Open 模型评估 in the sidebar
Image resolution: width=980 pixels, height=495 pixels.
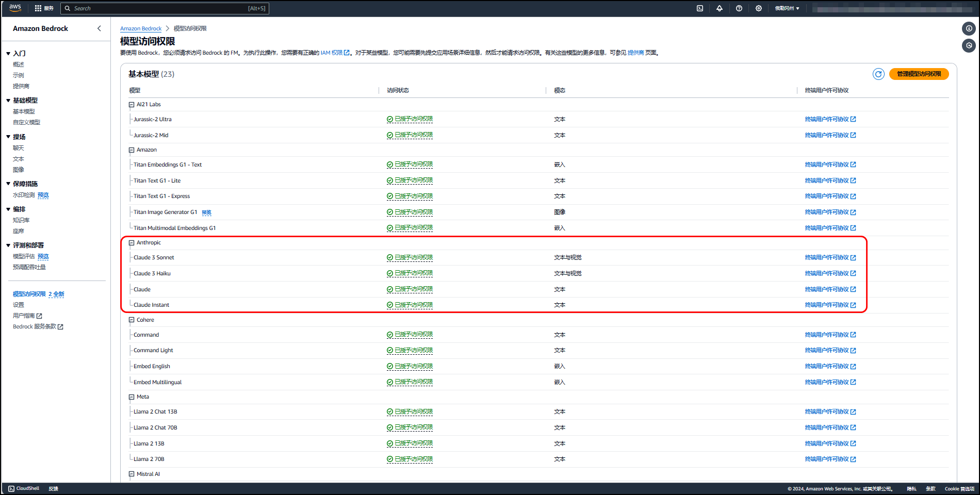pyautogui.click(x=24, y=256)
